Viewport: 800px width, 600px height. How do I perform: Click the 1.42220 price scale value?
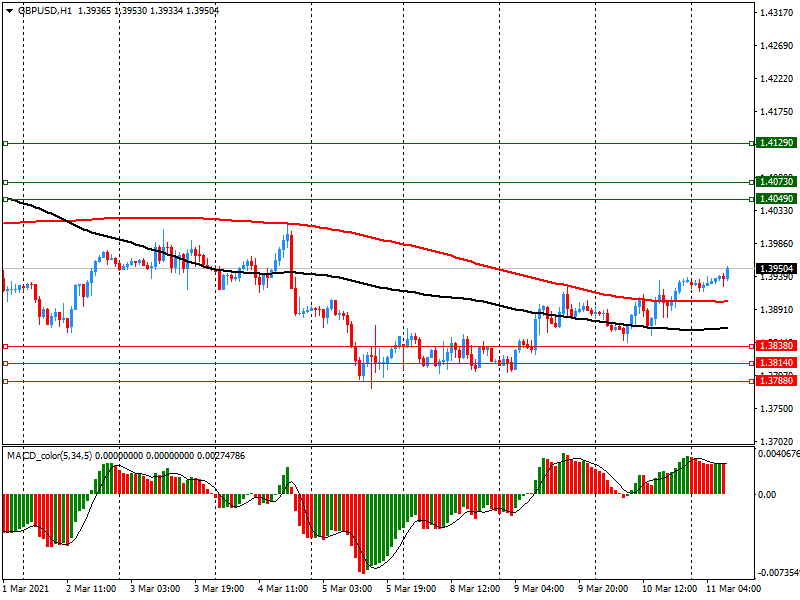777,79
